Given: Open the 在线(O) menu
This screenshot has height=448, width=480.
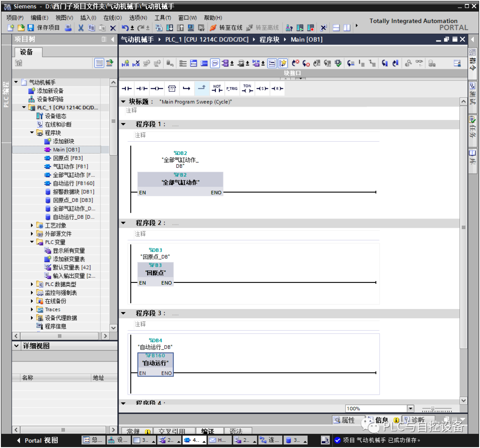Looking at the screenshot, I should tap(112, 18).
